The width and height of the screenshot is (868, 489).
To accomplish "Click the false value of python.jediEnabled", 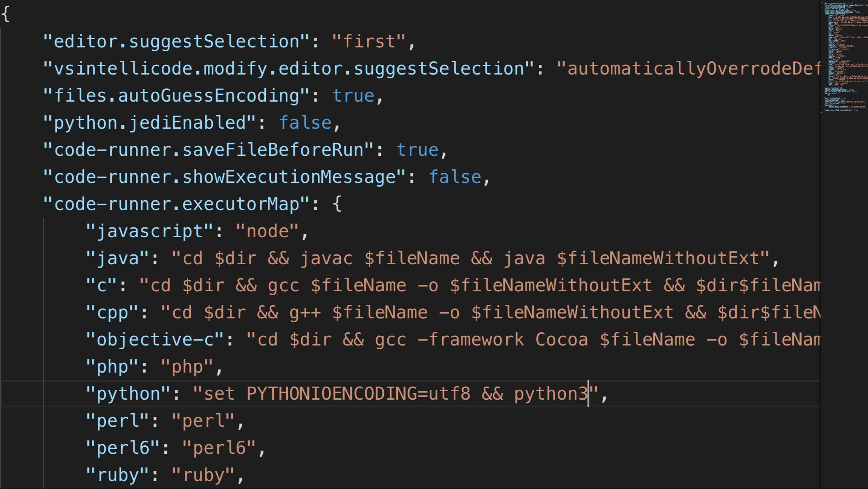I will [305, 122].
